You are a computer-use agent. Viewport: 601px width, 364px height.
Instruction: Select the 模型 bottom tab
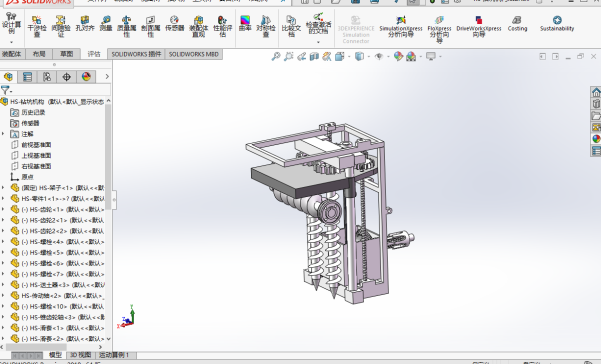coord(55,355)
